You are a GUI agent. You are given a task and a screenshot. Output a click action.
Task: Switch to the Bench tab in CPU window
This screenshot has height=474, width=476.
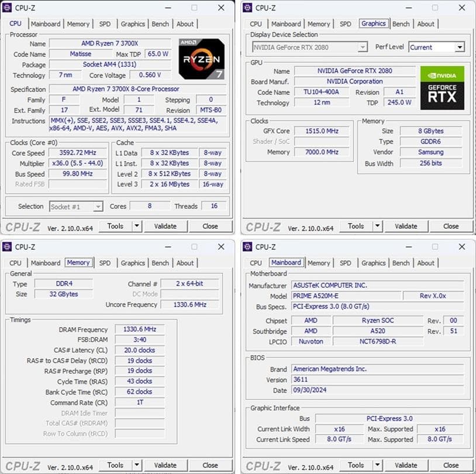[160, 24]
